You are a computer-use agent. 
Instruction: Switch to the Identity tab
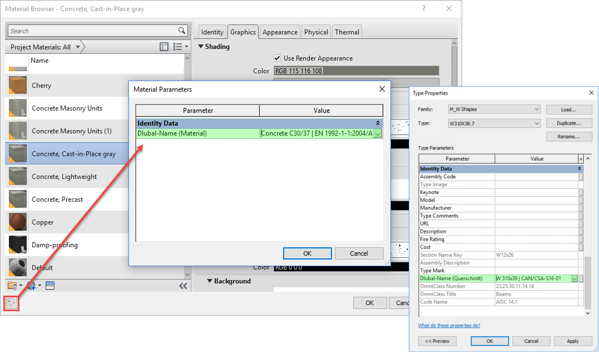[x=212, y=32]
